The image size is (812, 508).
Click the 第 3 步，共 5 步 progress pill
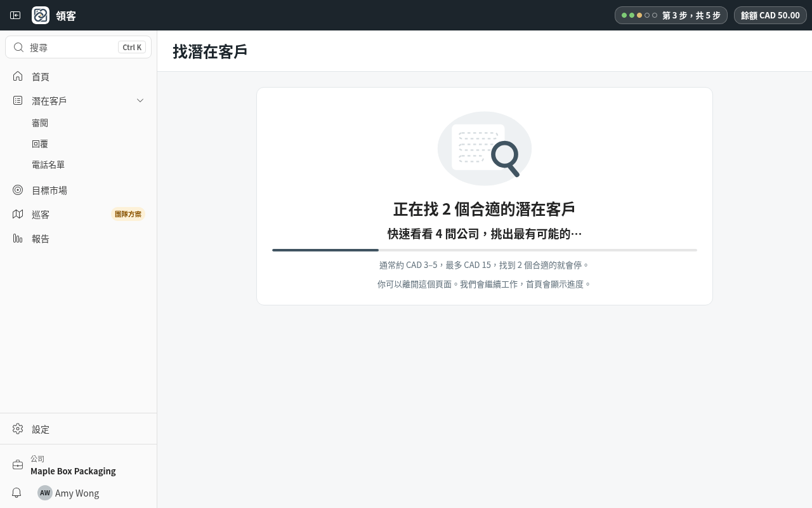pyautogui.click(x=671, y=15)
